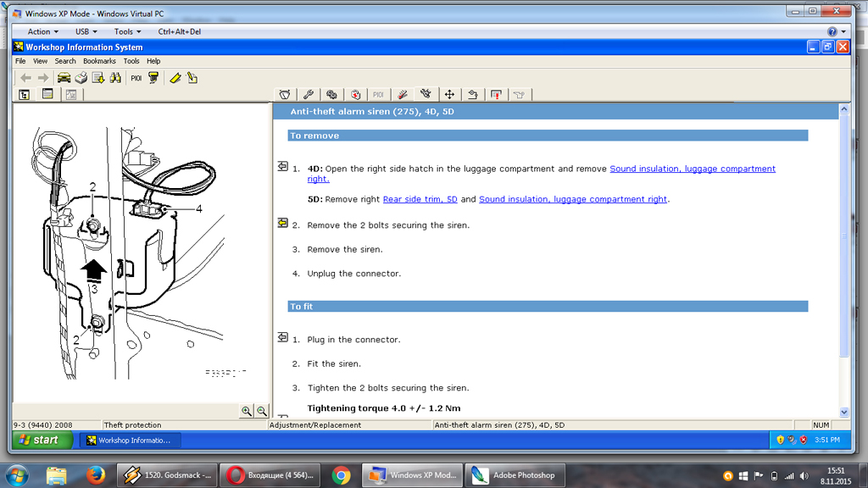Image resolution: width=868 pixels, height=488 pixels.
Task: Open Rear side trim, 5D link
Action: [x=420, y=200]
